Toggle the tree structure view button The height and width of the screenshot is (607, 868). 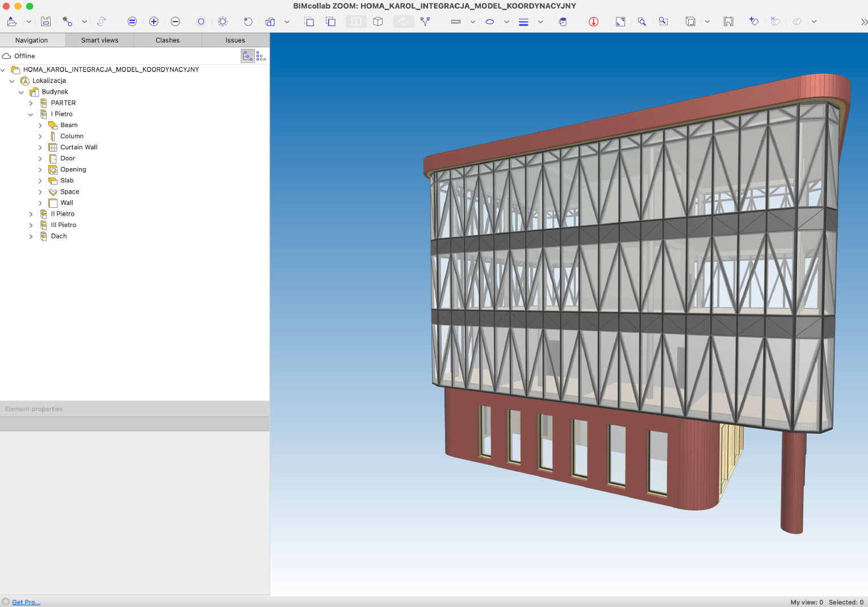pos(248,56)
